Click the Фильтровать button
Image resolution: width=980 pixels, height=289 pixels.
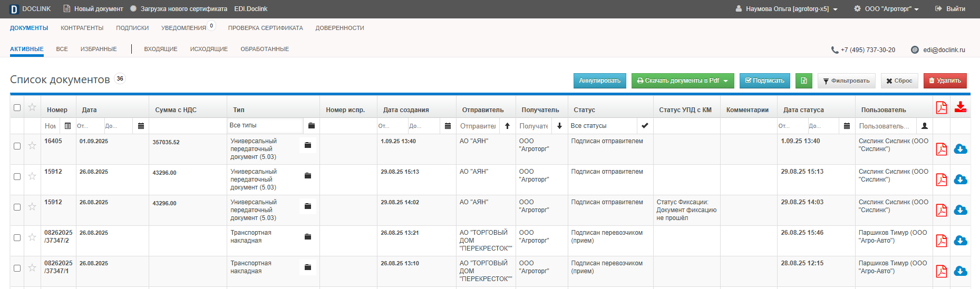coord(847,81)
